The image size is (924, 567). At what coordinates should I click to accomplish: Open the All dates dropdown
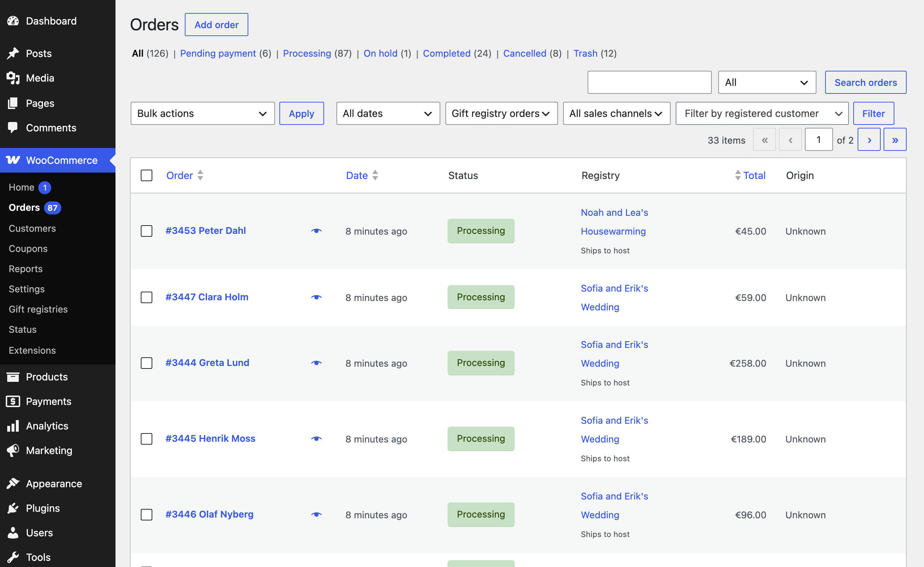[x=388, y=113]
